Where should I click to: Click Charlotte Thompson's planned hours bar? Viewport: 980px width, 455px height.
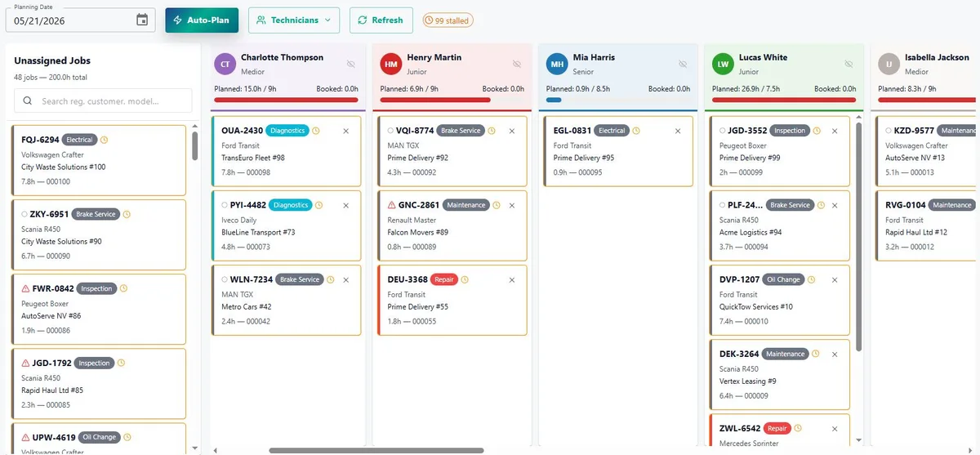[286, 100]
